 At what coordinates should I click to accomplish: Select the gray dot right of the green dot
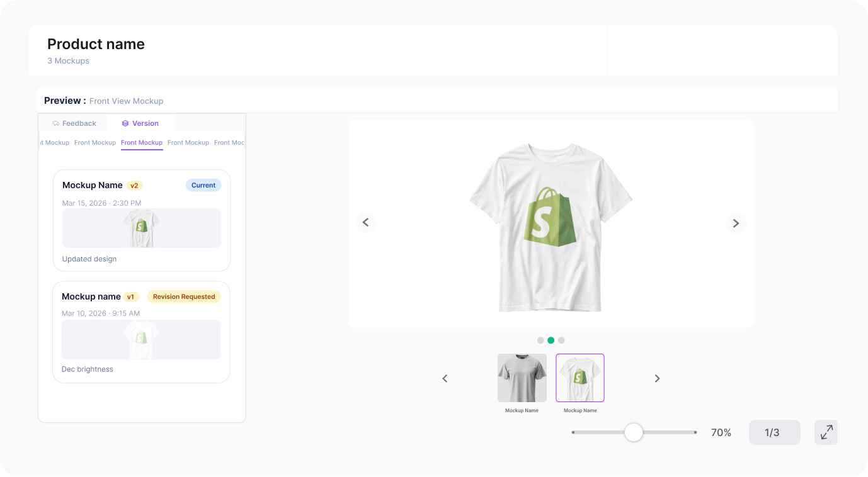[561, 340]
